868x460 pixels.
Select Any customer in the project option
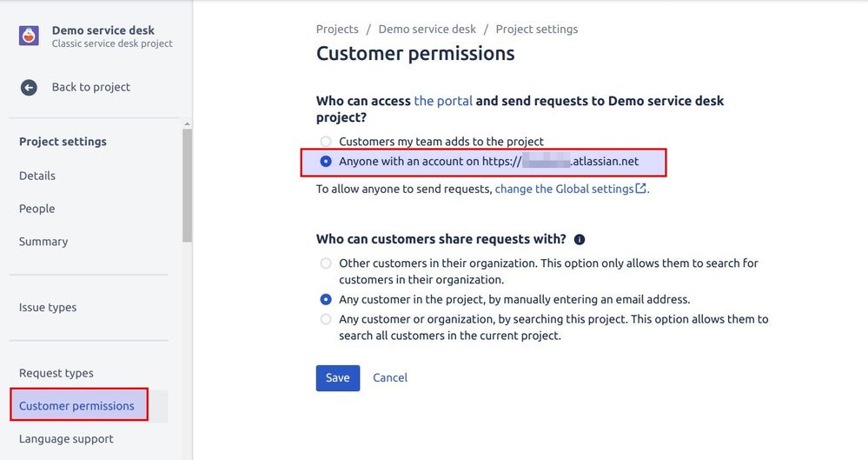(326, 299)
